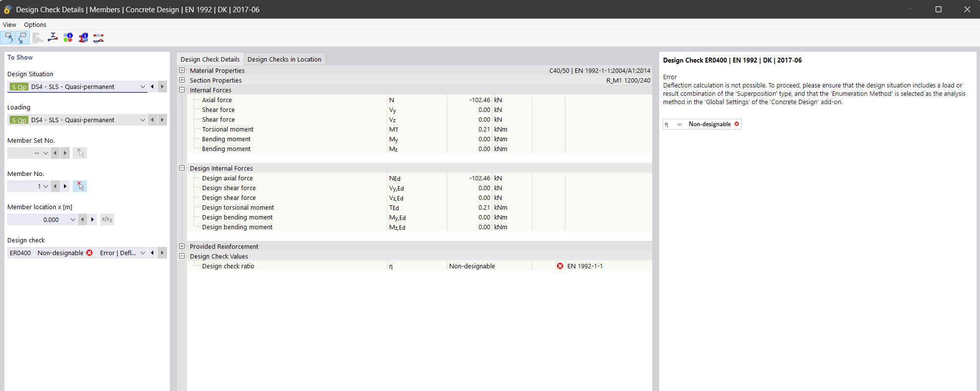This screenshot has width=980, height=391.
Task: Open the Member location x dropdown
Action: [x=73, y=219]
